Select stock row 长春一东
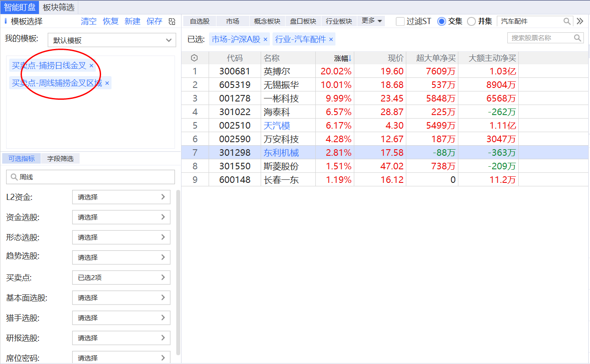 (x=385, y=180)
